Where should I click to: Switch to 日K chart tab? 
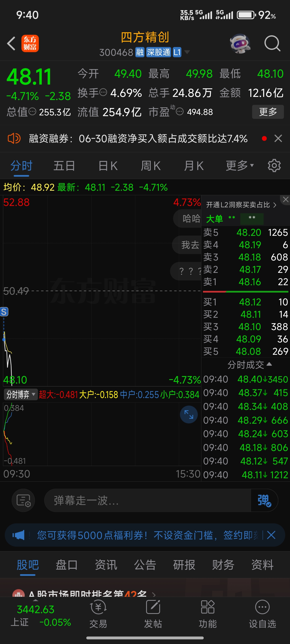[x=108, y=166]
